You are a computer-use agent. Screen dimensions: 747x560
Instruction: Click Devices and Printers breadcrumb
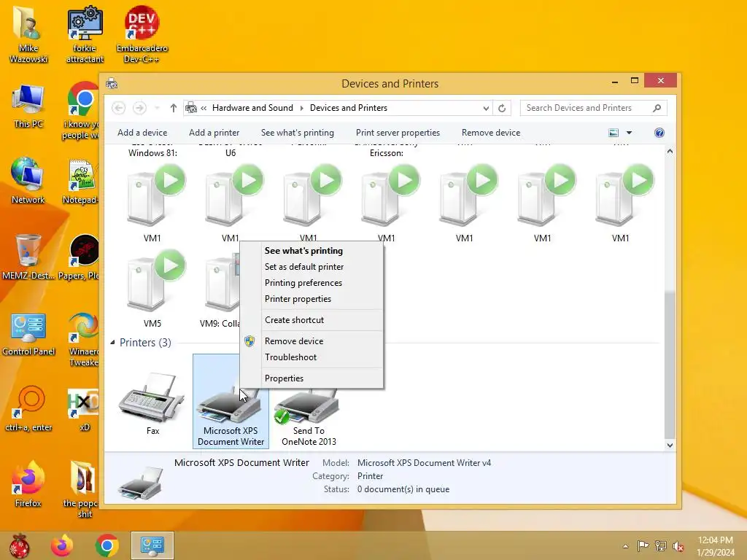348,108
